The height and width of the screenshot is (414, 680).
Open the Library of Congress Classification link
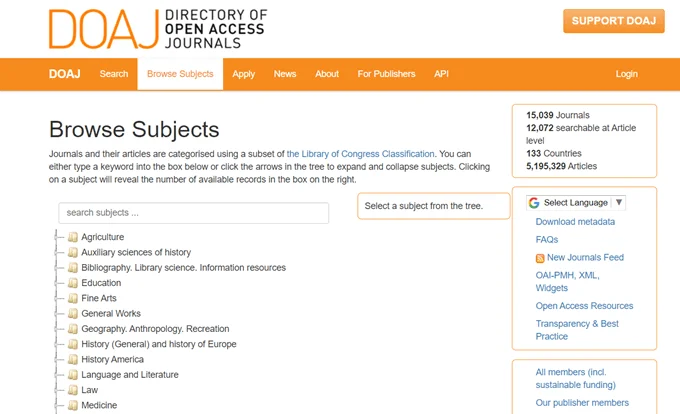pyautogui.click(x=360, y=154)
